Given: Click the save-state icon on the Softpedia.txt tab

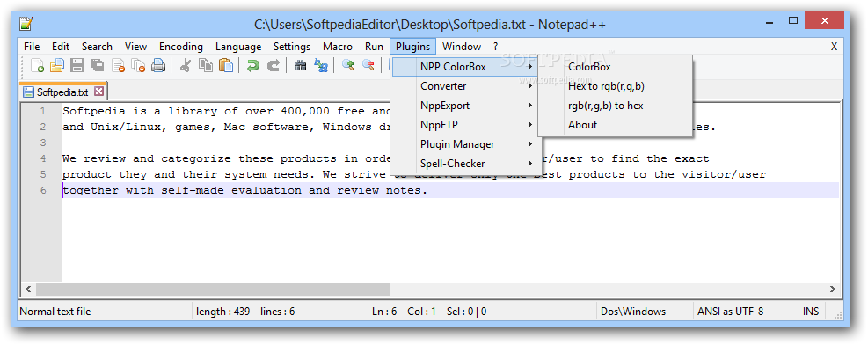Looking at the screenshot, I should (28, 92).
